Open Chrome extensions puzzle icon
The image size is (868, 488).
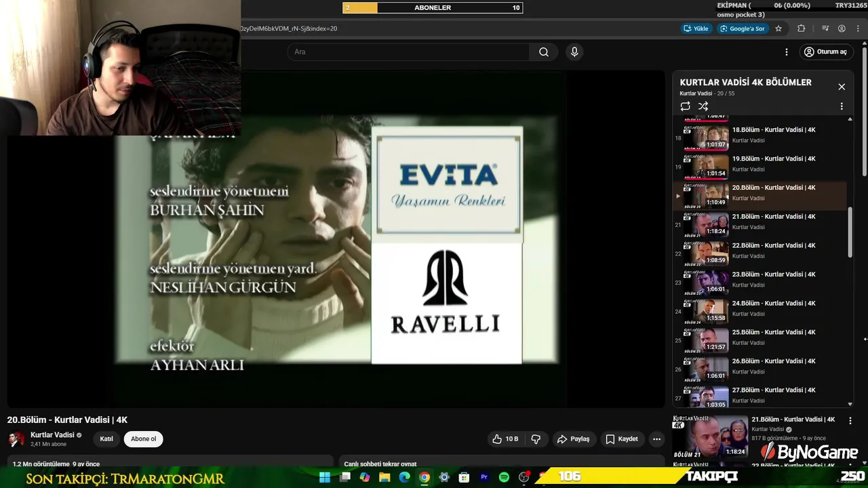point(802,28)
